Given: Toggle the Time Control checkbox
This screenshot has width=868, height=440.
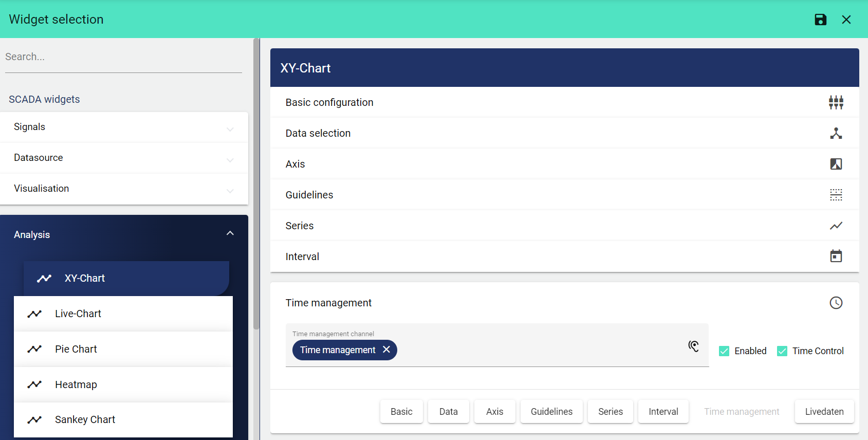Looking at the screenshot, I should click(782, 351).
